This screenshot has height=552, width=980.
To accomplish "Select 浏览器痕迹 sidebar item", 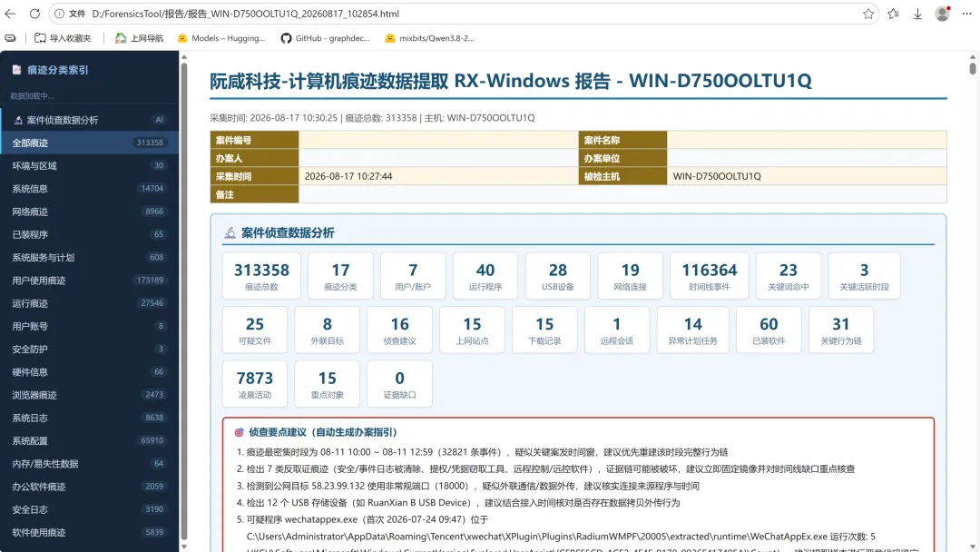I will point(89,395).
